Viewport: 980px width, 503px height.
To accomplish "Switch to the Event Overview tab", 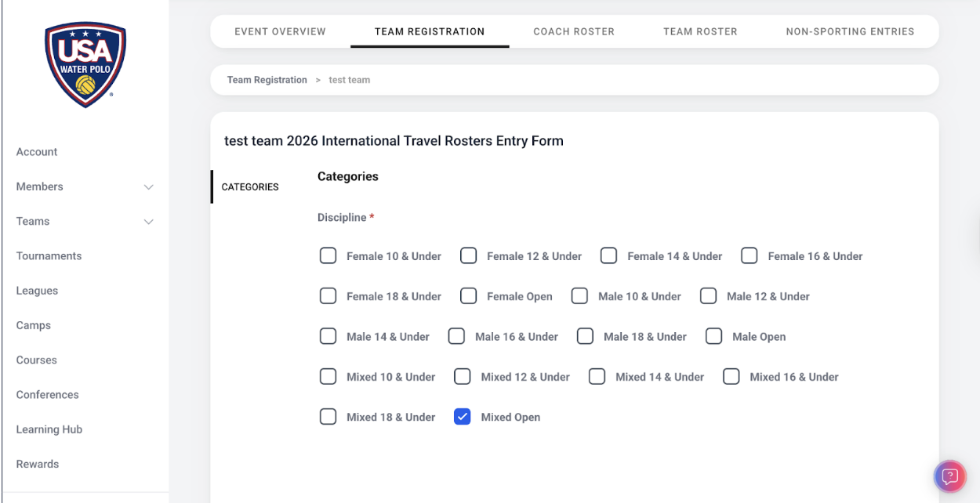I will [280, 32].
